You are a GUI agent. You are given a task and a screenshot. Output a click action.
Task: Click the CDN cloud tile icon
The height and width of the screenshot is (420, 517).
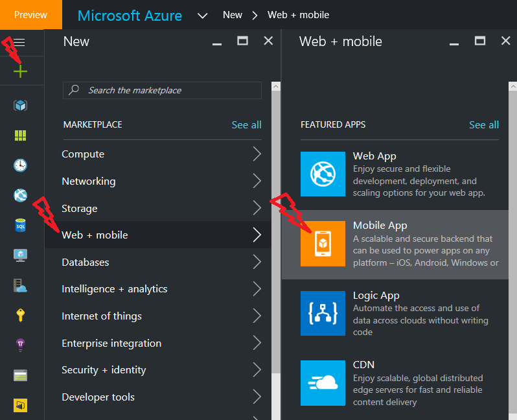323,382
